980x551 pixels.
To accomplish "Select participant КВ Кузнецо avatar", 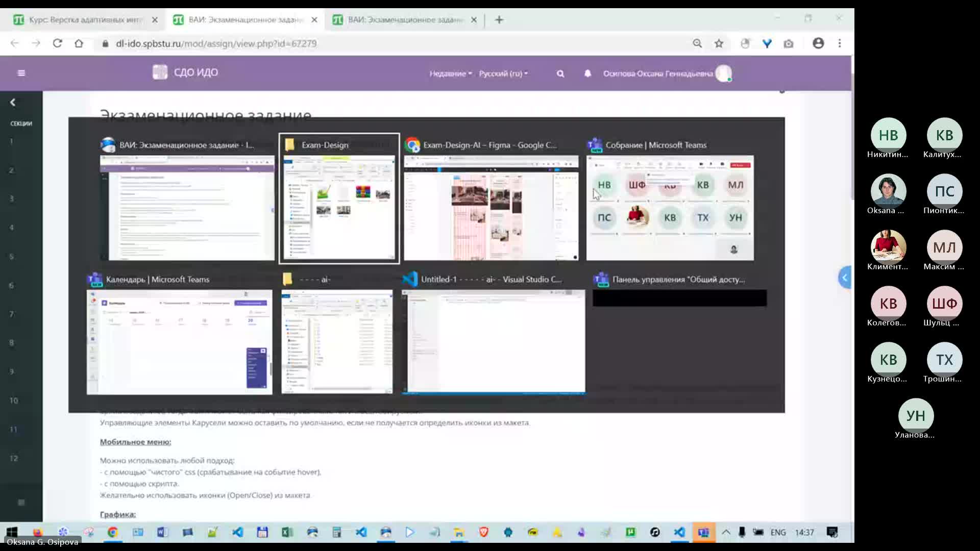I will (888, 360).
